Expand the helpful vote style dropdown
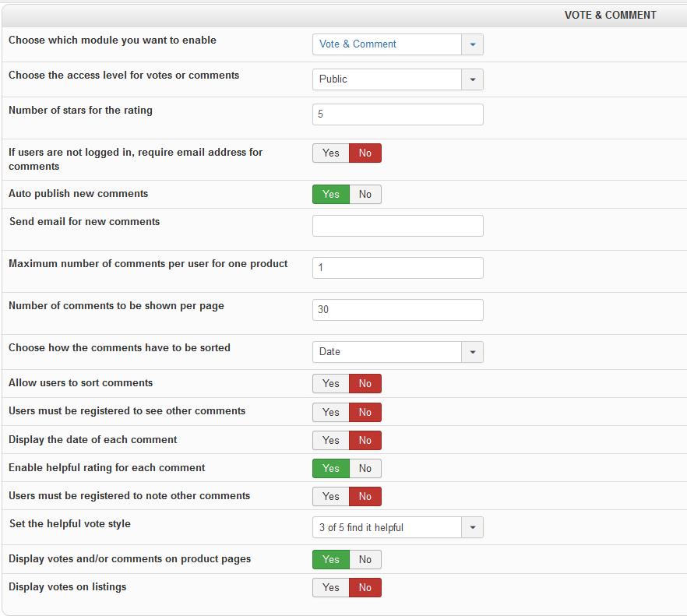 pyautogui.click(x=397, y=528)
